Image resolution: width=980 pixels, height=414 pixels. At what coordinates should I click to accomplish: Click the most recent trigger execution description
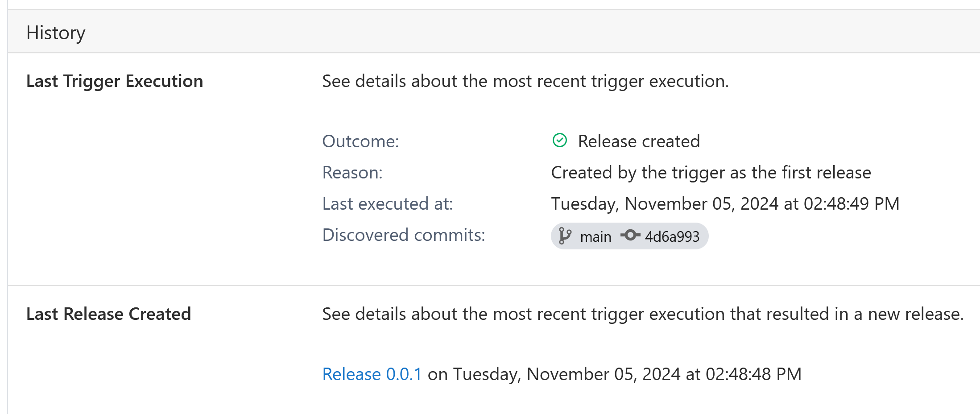point(525,81)
